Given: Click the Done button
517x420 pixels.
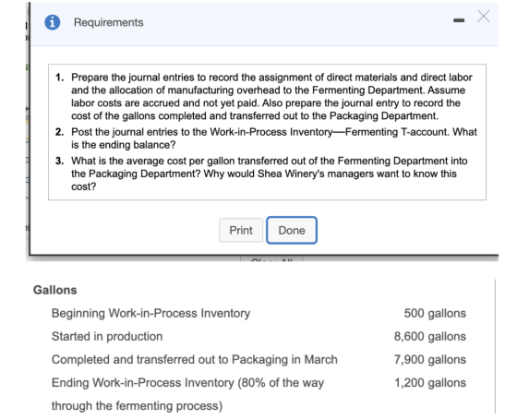Looking at the screenshot, I should [x=292, y=230].
